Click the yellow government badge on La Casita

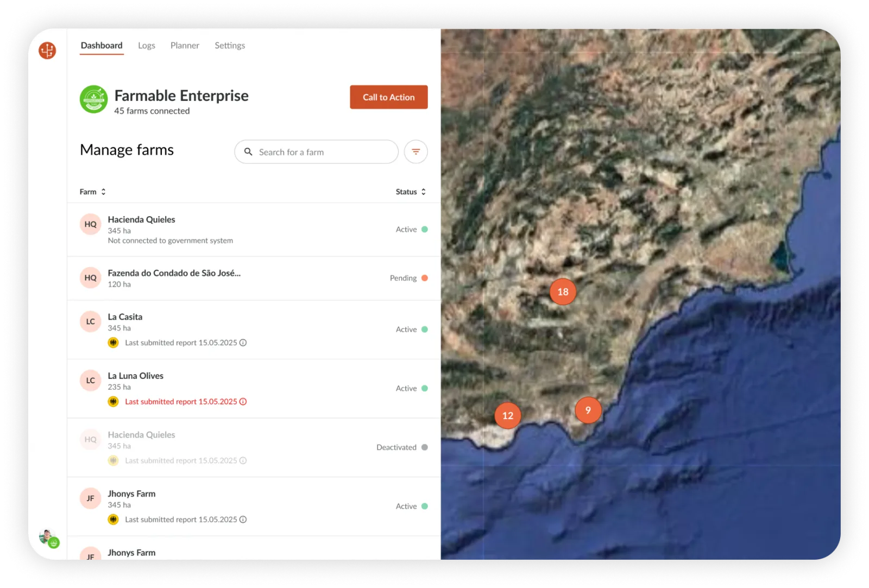tap(113, 343)
